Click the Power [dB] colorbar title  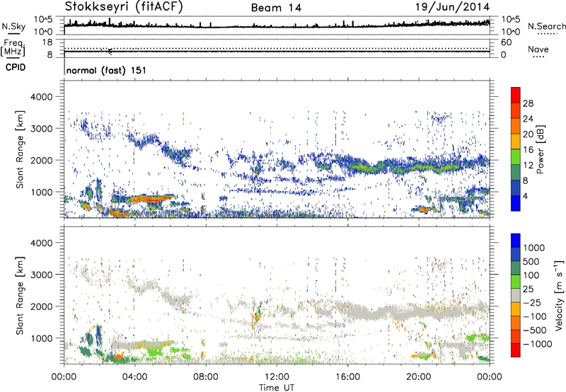click(x=540, y=149)
